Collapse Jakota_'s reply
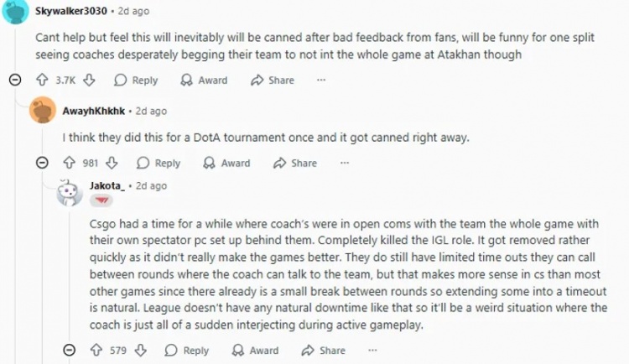This screenshot has width=629, height=364. pyautogui.click(x=71, y=351)
